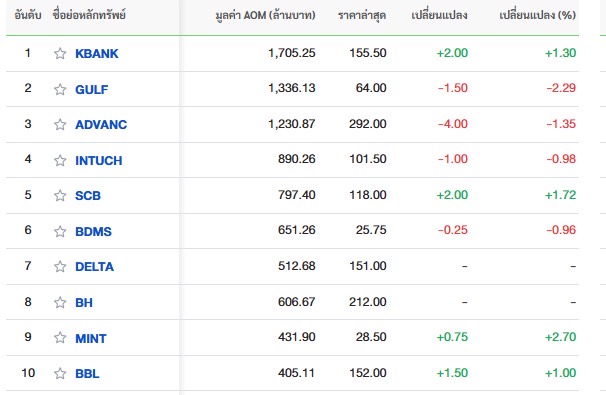
Task: View details for MINT symbol
Action: 90,338
